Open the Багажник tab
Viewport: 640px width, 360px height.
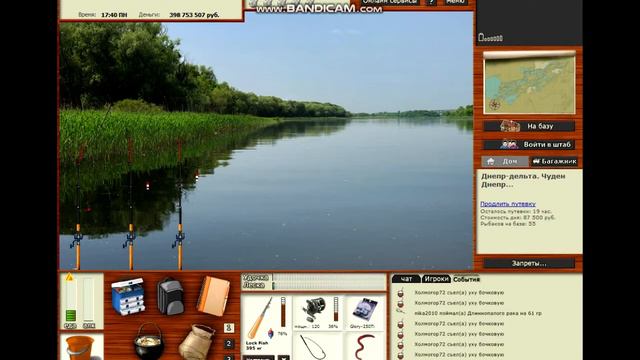554,162
